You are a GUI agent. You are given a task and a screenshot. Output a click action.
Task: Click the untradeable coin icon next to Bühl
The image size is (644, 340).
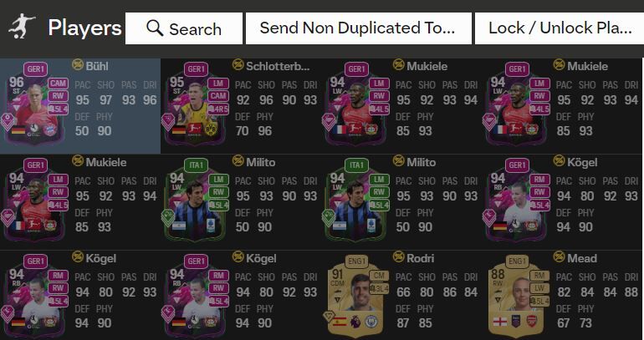pyautogui.click(x=78, y=65)
